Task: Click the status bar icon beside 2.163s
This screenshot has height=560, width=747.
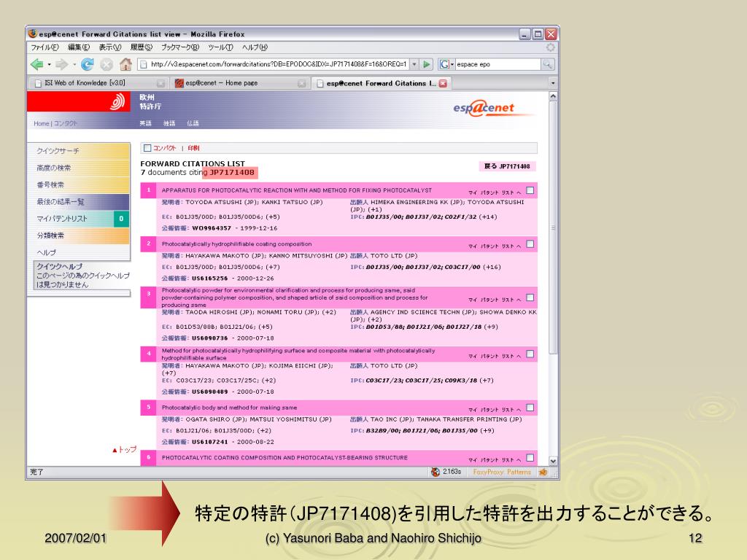Action: 436,472
